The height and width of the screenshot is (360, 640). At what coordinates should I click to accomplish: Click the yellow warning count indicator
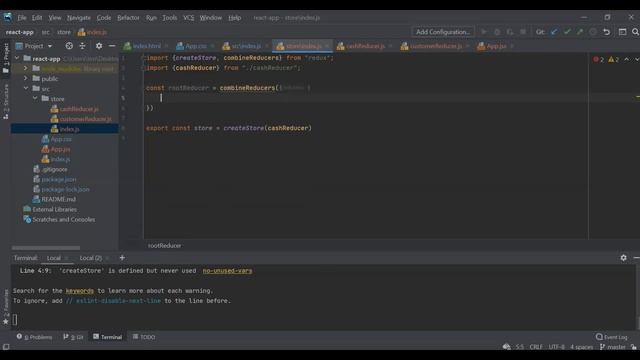click(x=613, y=60)
